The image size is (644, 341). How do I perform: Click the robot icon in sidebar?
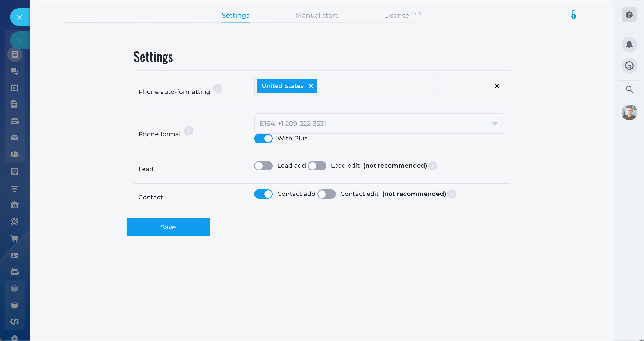point(15,272)
